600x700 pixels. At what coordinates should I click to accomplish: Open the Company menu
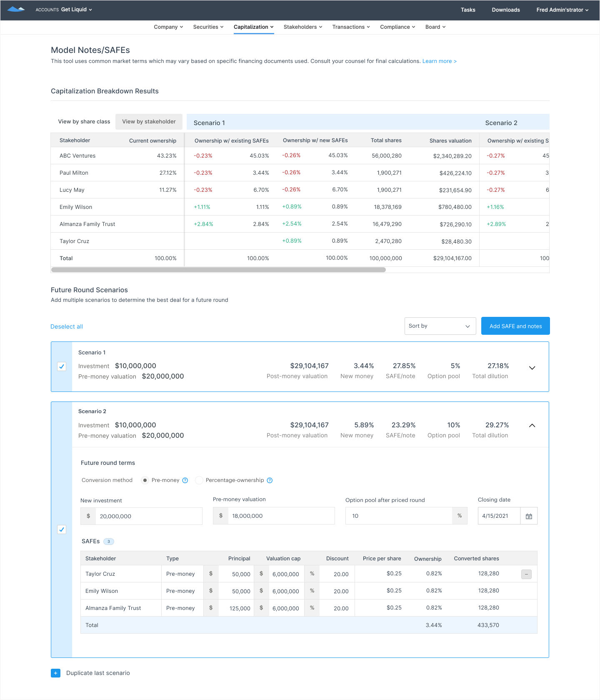[x=168, y=27]
